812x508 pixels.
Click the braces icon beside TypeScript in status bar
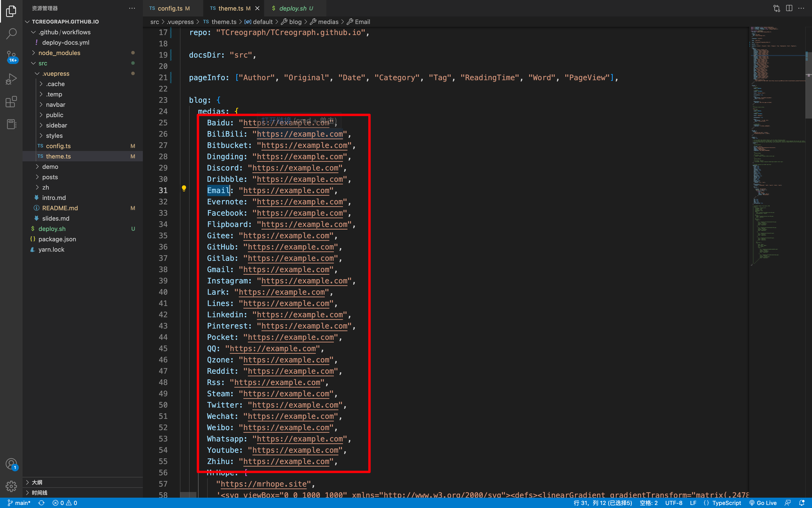pos(706,503)
